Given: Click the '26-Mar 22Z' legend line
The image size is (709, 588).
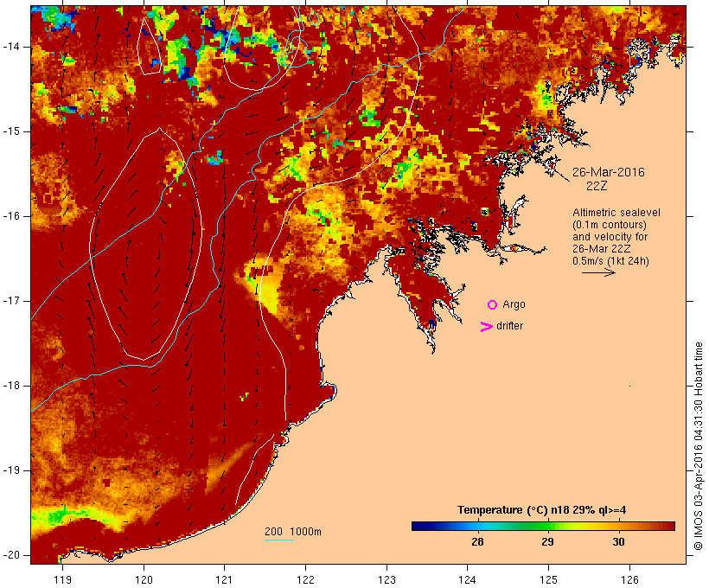Looking at the screenshot, I should 602,249.
